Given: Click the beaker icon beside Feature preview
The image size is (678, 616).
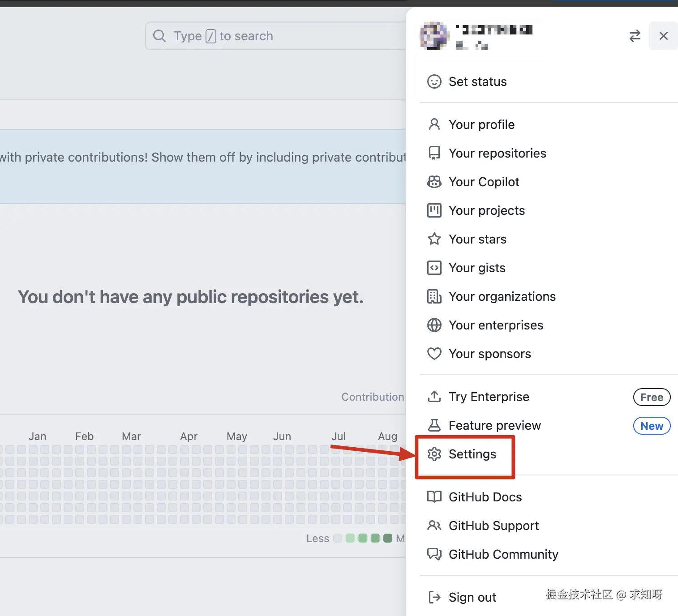Looking at the screenshot, I should (434, 425).
